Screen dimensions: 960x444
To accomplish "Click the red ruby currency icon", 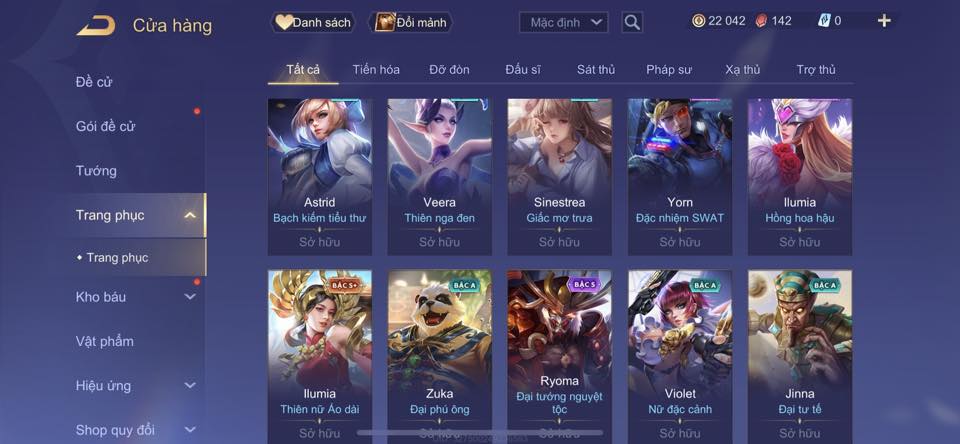I will point(762,21).
